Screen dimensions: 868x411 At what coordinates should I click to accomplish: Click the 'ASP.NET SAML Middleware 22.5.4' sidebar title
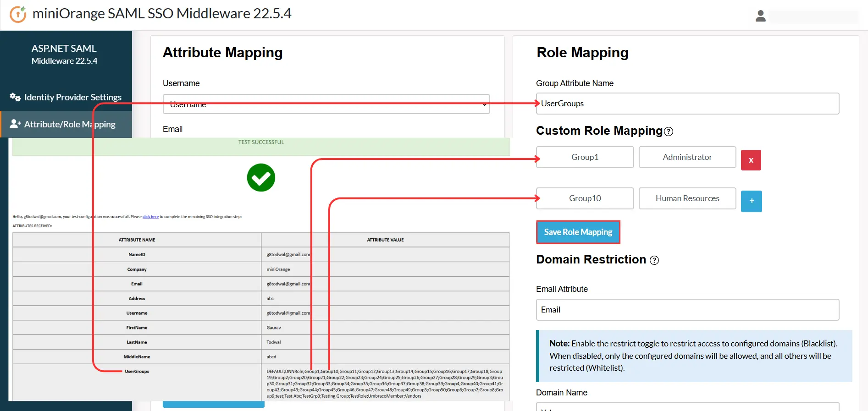(x=64, y=54)
